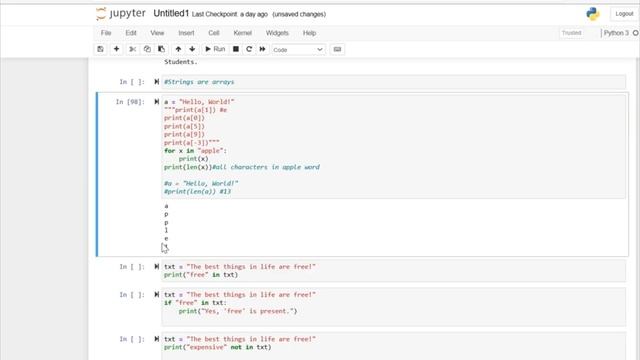Image resolution: width=640 pixels, height=360 pixels.
Task: Save notebook with the floppy disk icon
Action: coord(100,49)
